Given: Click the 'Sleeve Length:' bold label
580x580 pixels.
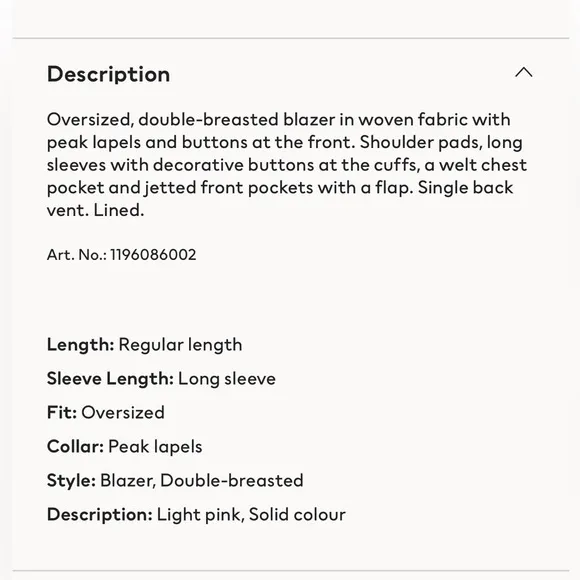Looking at the screenshot, I should pyautogui.click(x=110, y=379).
